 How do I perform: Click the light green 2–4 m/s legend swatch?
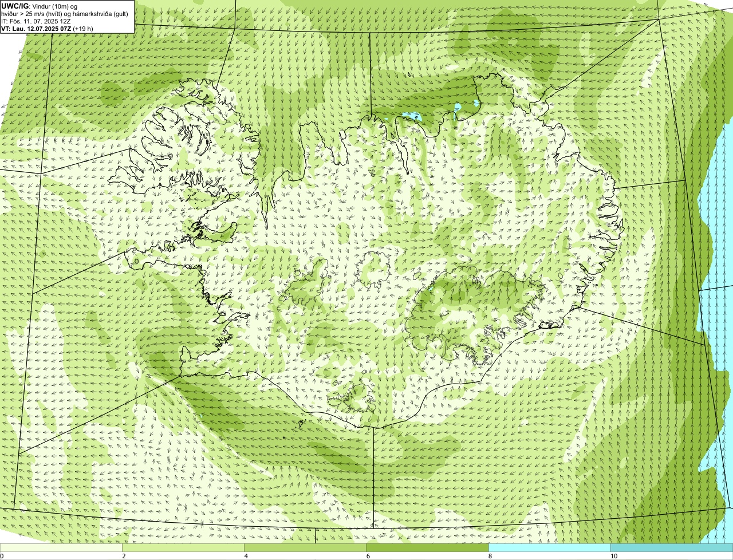pyautogui.click(x=183, y=547)
